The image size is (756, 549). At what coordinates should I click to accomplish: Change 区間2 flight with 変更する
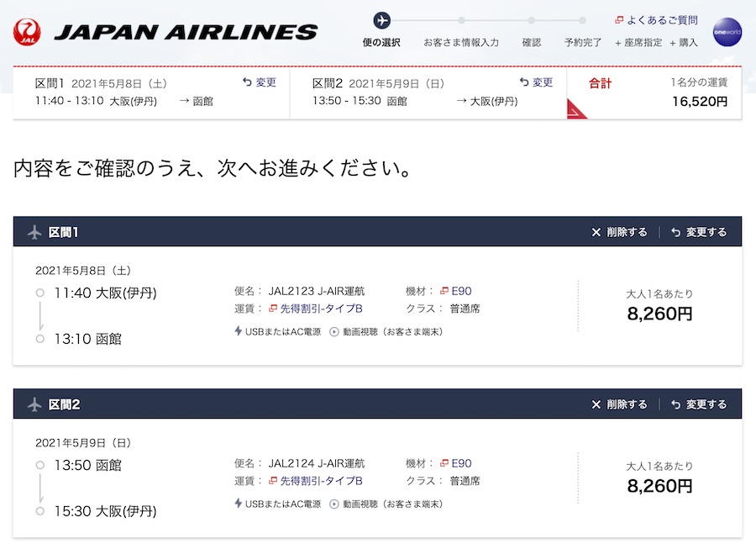coord(699,404)
